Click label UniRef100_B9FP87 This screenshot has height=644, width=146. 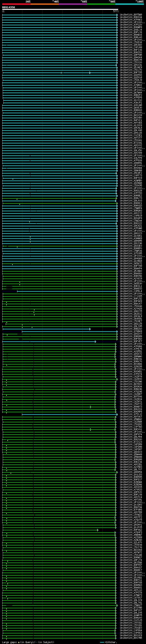[x=131, y=565]
